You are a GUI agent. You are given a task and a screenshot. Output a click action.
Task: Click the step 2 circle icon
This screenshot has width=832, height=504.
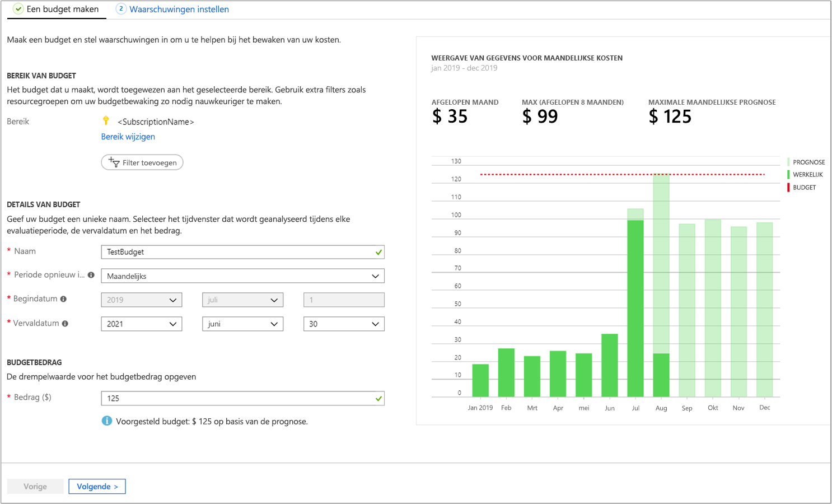point(121,8)
